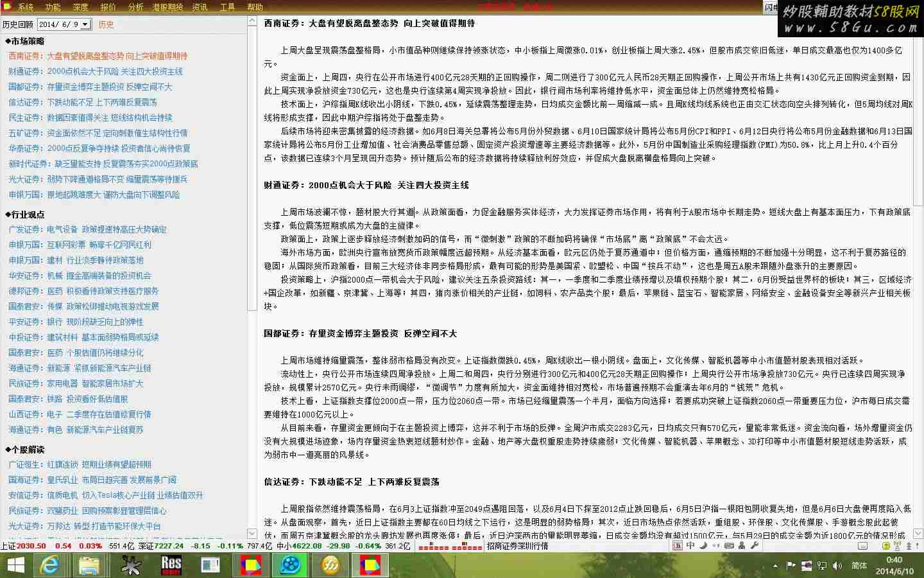Click the volume icon in system tray
The image size is (924, 578).
point(837,565)
